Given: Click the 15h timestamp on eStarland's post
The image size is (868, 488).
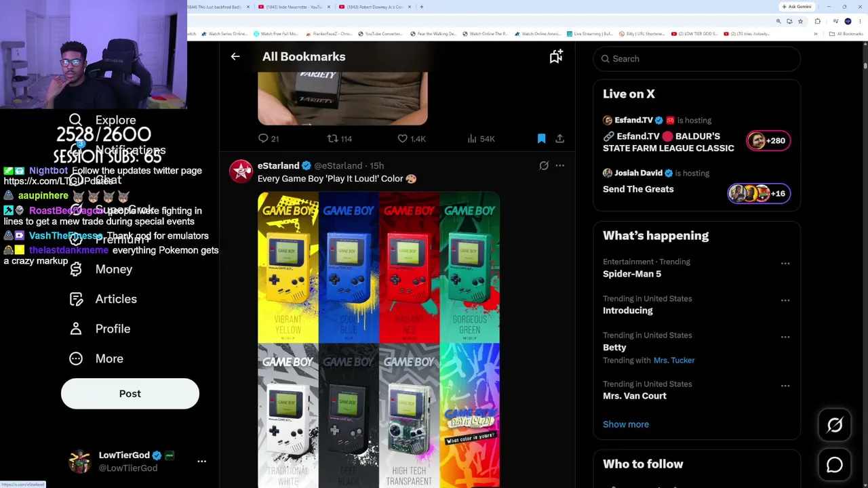Looking at the screenshot, I should pos(377,165).
